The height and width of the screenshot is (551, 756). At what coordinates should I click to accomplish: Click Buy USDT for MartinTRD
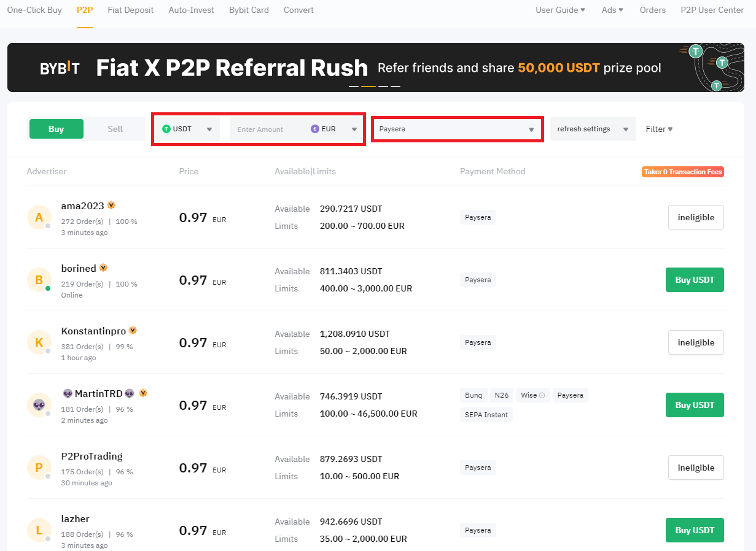695,405
